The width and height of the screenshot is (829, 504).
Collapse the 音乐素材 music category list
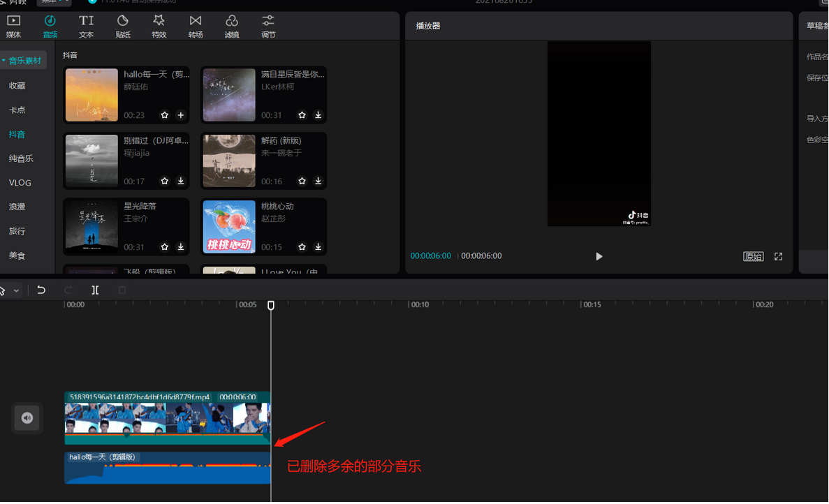click(3, 61)
